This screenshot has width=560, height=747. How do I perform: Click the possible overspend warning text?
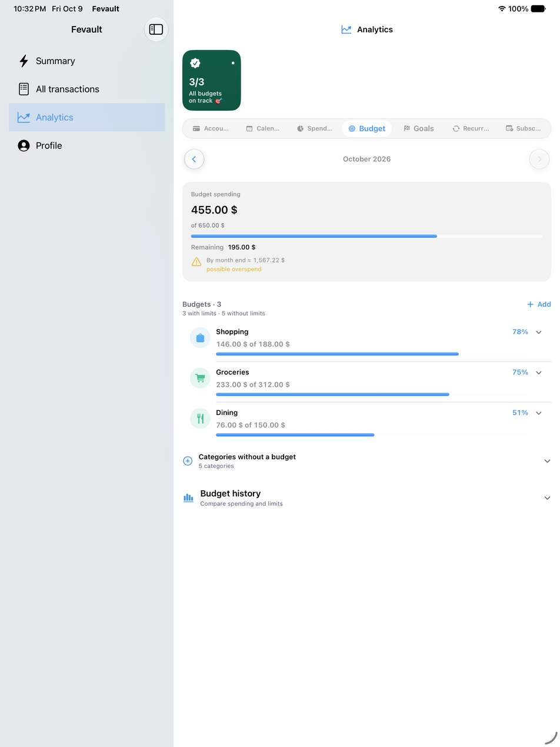[x=234, y=270]
